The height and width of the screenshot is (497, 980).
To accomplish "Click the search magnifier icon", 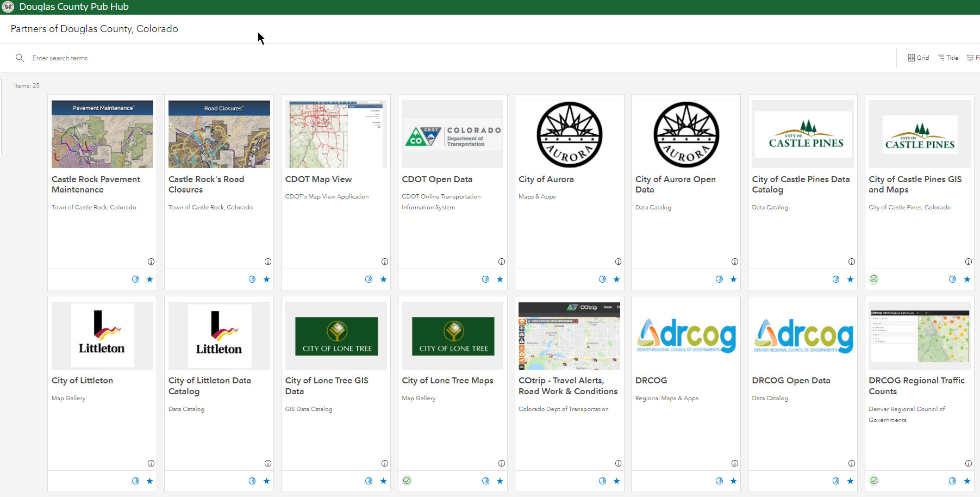I will tap(20, 58).
